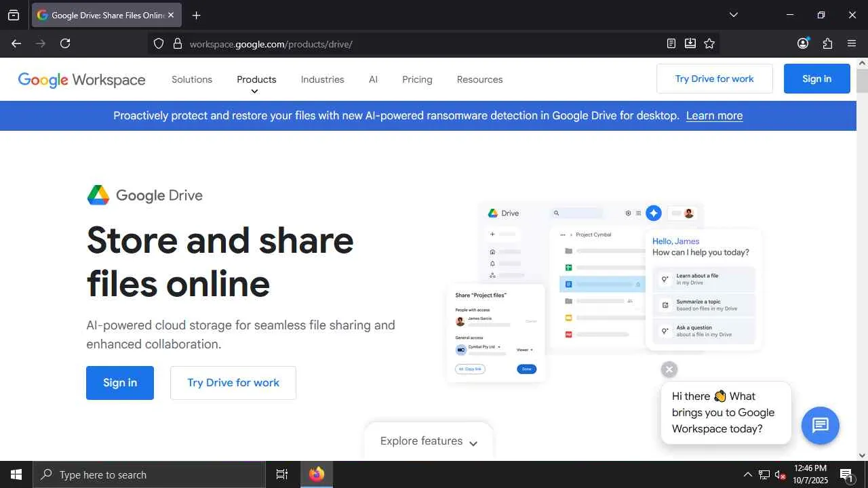This screenshot has width=868, height=488.
Task: Open the Extensions puzzle icon
Action: point(827,43)
